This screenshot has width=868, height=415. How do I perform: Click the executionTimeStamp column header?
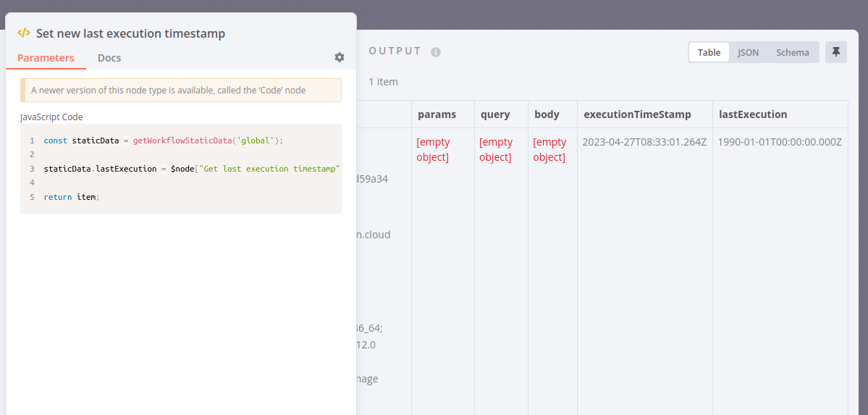click(637, 114)
